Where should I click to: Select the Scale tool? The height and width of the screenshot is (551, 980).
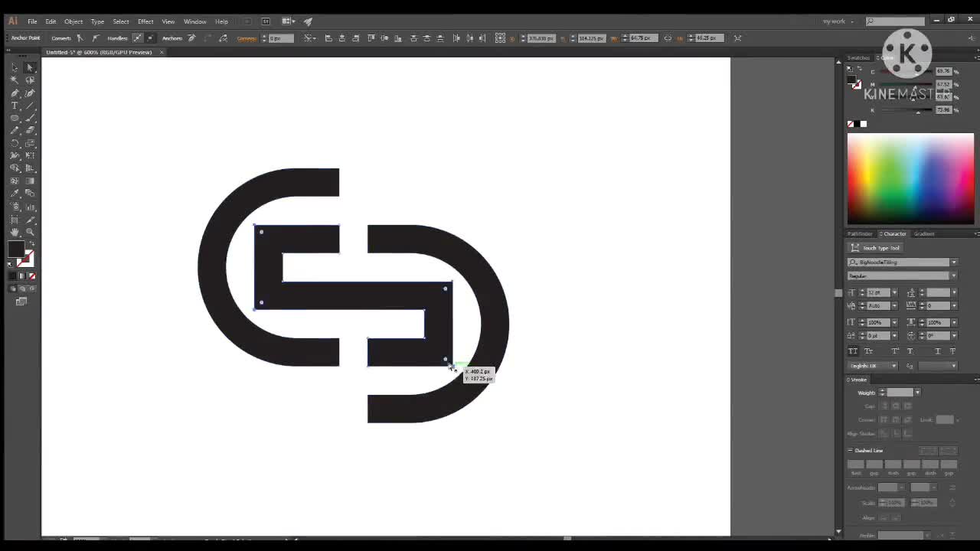[30, 143]
